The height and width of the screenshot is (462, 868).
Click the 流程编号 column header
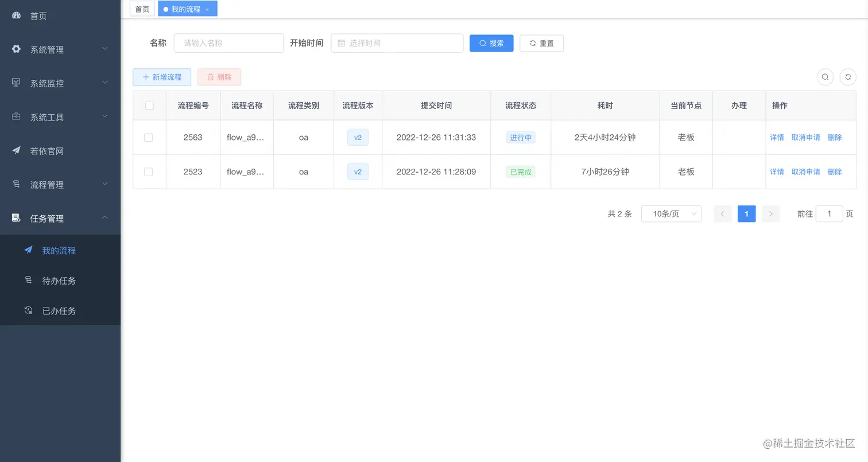coord(193,106)
